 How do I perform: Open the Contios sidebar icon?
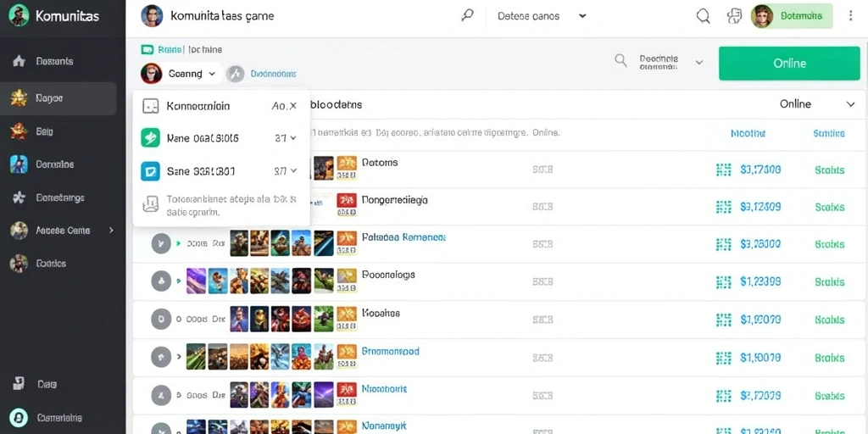[19, 264]
